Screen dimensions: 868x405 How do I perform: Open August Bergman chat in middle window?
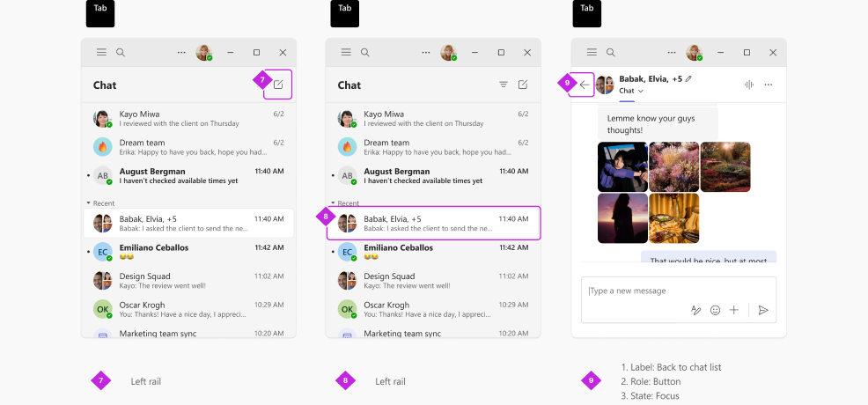[x=433, y=175]
